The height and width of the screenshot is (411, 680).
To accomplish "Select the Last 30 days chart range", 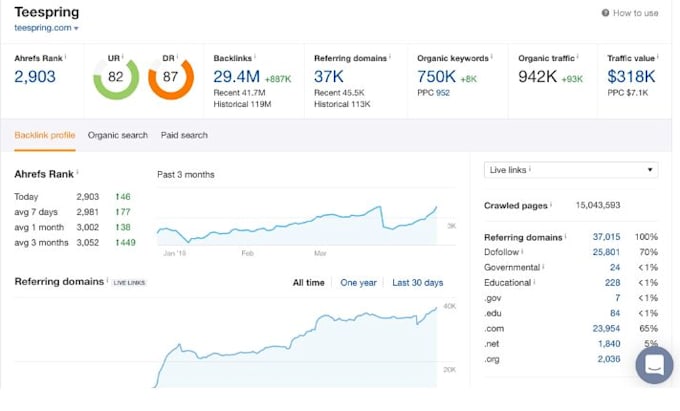I will tap(418, 283).
